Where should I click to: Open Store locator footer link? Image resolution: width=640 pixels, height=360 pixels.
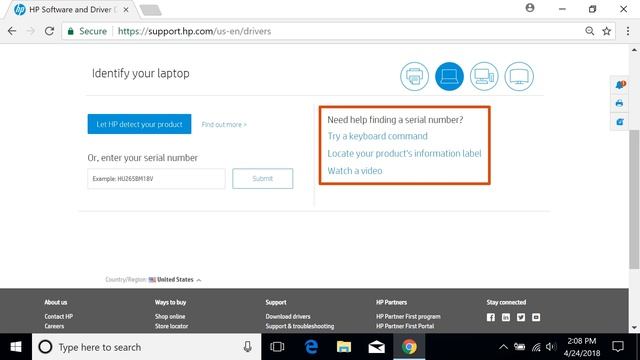click(x=171, y=326)
